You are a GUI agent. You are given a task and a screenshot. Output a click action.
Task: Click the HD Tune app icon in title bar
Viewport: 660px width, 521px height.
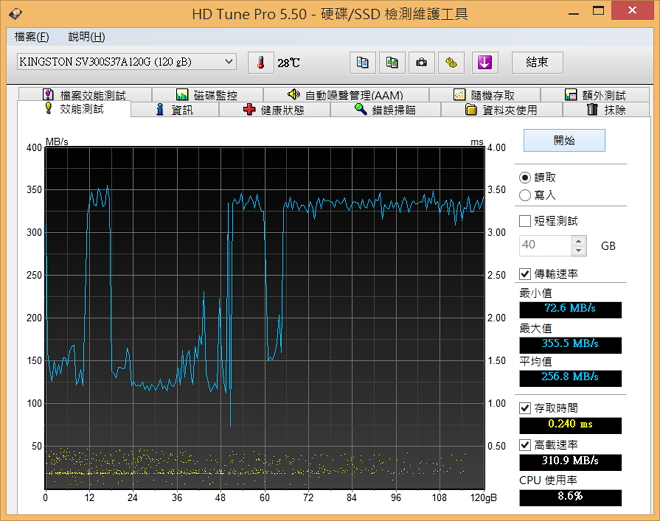click(16, 13)
